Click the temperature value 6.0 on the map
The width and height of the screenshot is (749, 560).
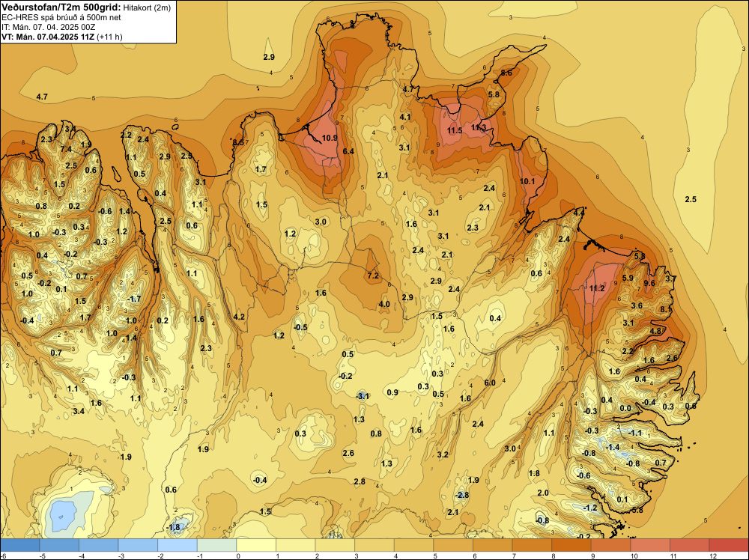[490, 383]
